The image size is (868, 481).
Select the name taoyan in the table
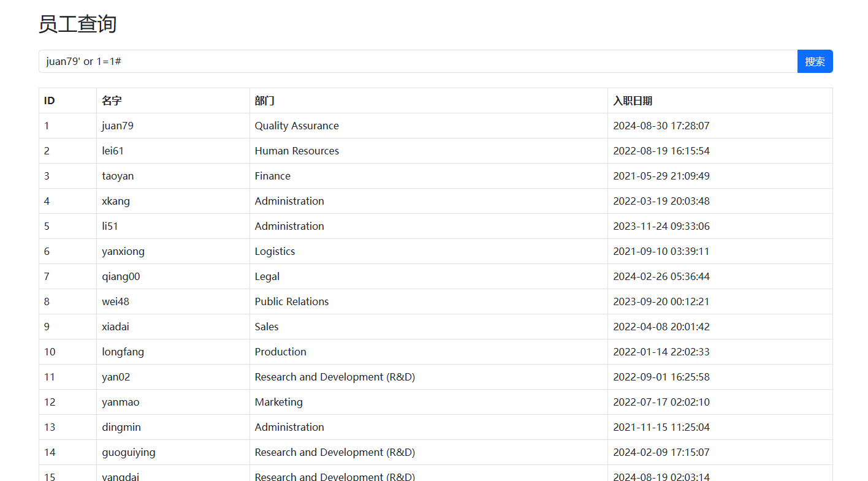tap(118, 176)
